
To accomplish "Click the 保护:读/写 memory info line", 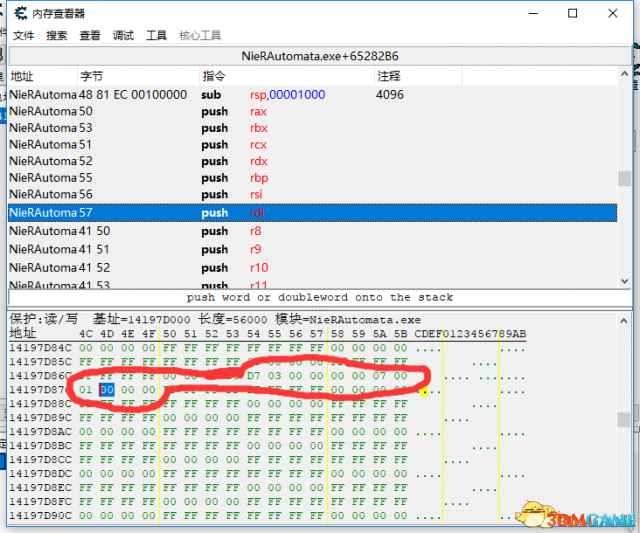I will click(215, 319).
